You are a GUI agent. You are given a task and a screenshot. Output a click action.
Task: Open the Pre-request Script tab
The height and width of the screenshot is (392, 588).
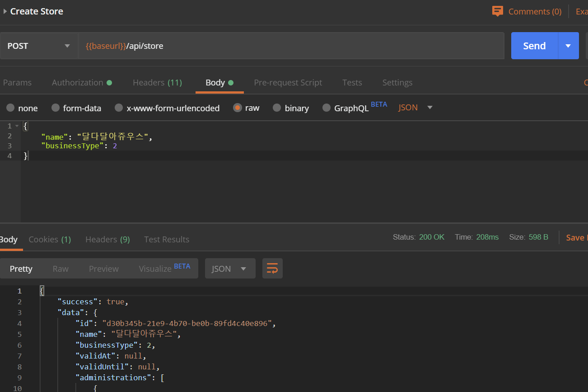pyautogui.click(x=288, y=83)
